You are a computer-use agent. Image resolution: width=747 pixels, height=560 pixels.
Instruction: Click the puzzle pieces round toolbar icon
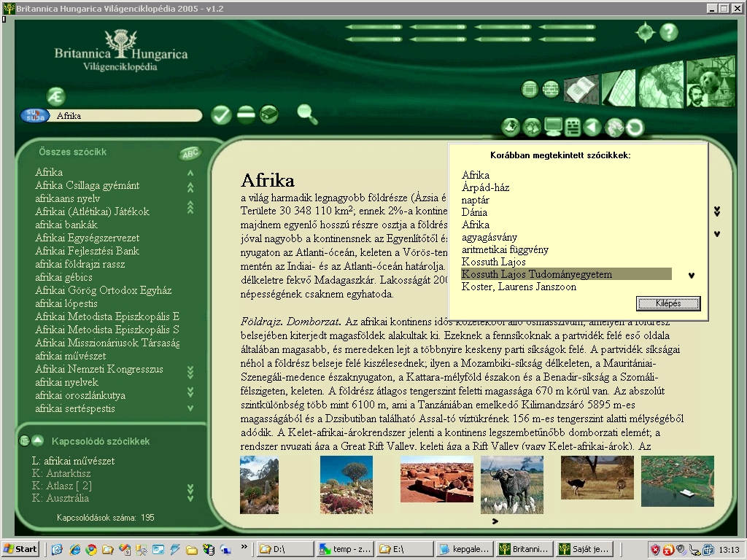(532, 127)
